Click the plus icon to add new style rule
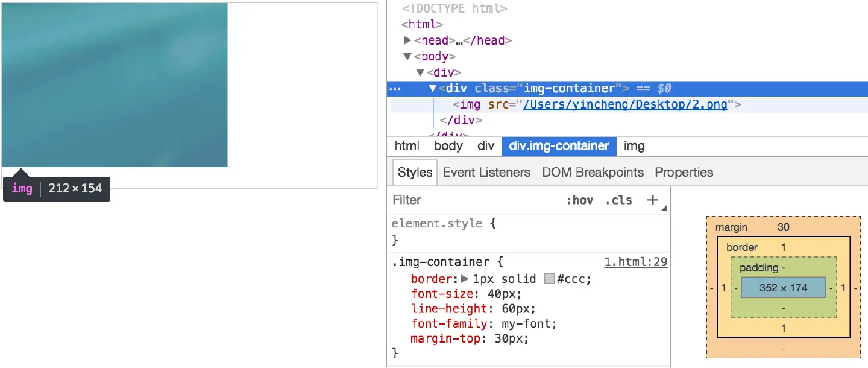 click(652, 200)
